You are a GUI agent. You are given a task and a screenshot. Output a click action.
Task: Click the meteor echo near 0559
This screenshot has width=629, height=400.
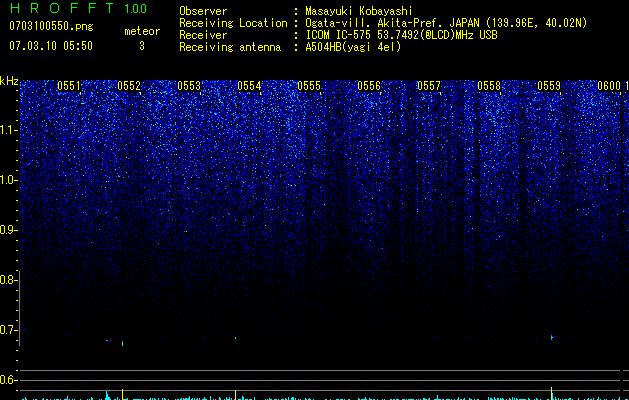point(552,337)
